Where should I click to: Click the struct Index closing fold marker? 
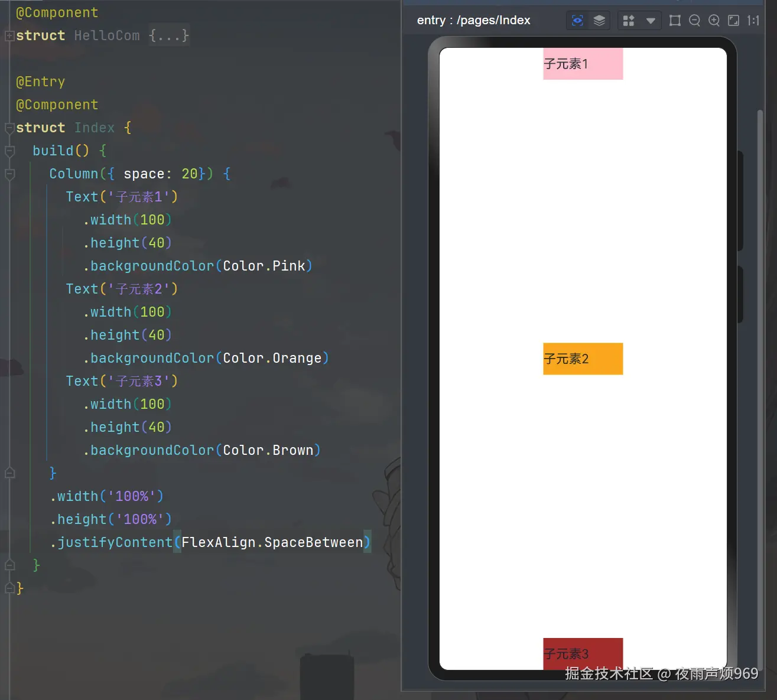point(9,588)
